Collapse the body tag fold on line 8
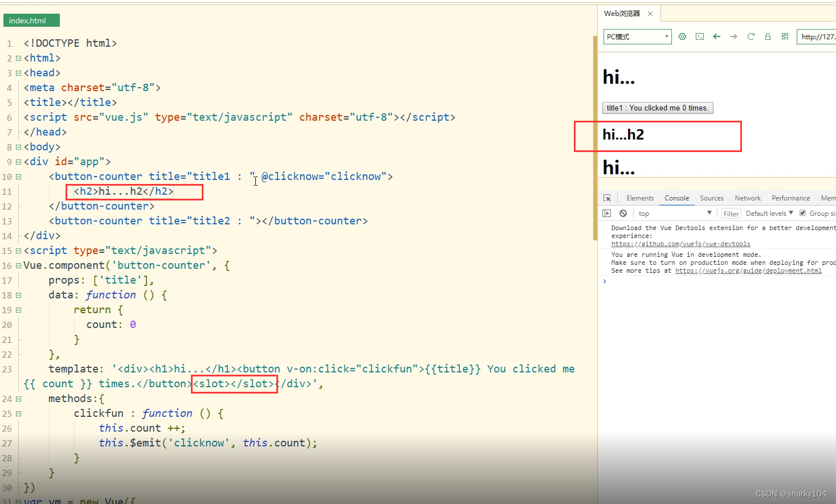This screenshot has width=836, height=504. point(19,147)
